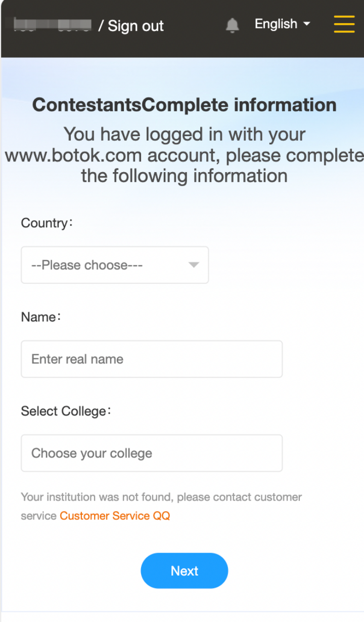The width and height of the screenshot is (364, 622).
Task: Focus the 'Enter real name' field
Action: [152, 359]
